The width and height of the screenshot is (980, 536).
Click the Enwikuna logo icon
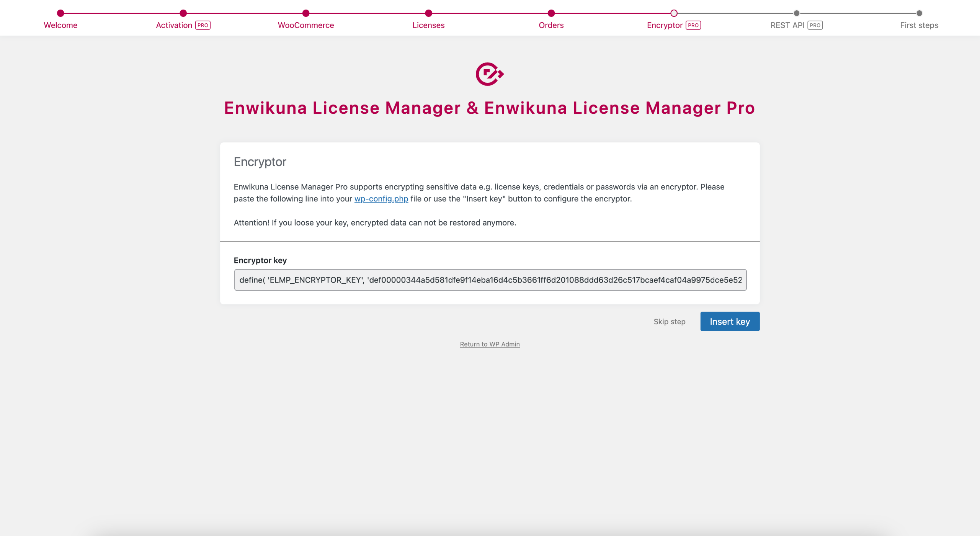(x=490, y=74)
